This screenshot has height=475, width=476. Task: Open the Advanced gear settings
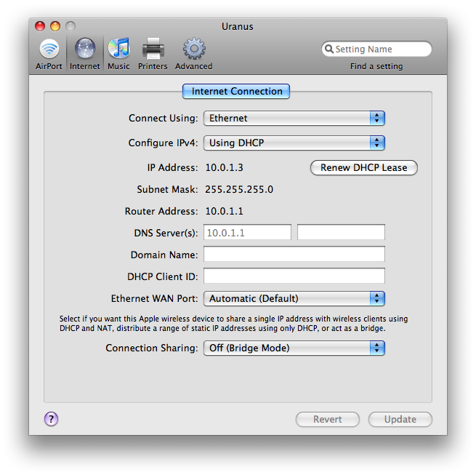pos(194,54)
